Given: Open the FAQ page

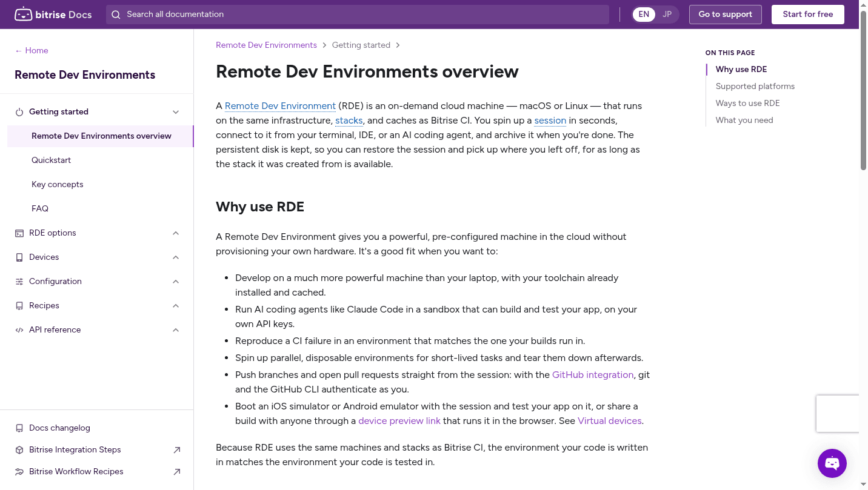Looking at the screenshot, I should (40, 209).
